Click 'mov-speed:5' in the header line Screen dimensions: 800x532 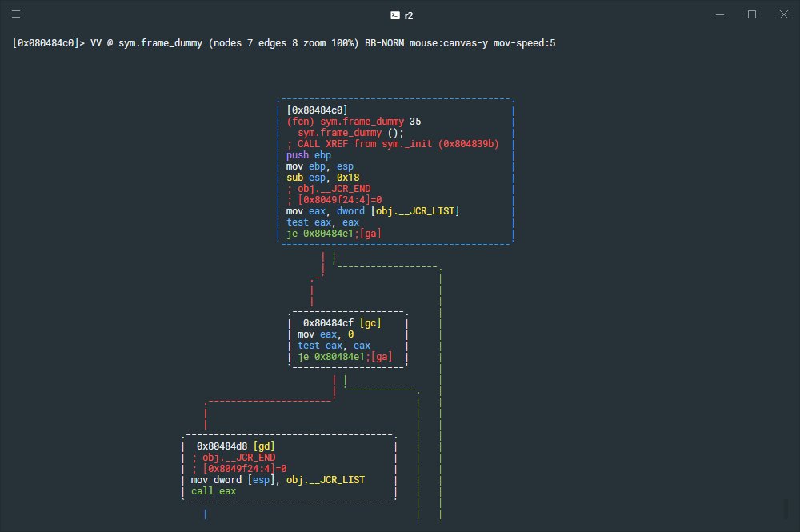pyautogui.click(x=524, y=43)
